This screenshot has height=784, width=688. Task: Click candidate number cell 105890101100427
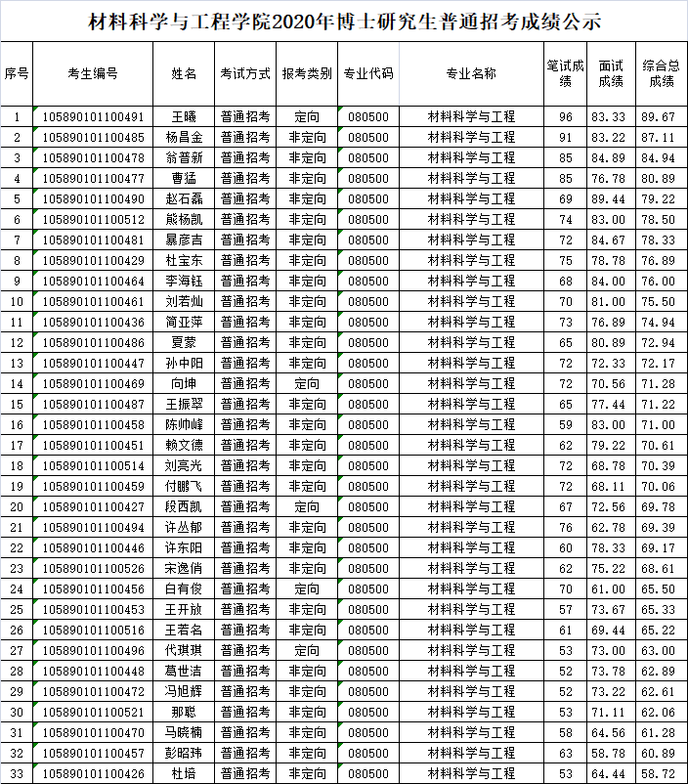coord(93,507)
